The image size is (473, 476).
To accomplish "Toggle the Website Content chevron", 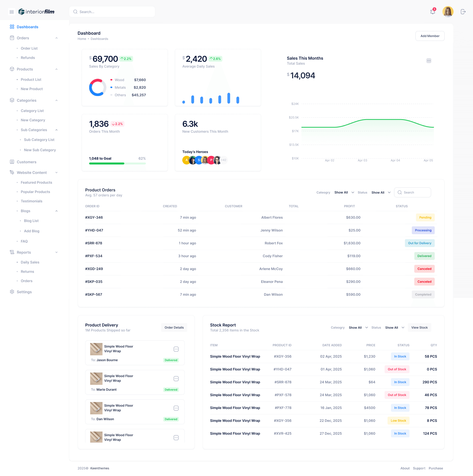I will point(56,172).
